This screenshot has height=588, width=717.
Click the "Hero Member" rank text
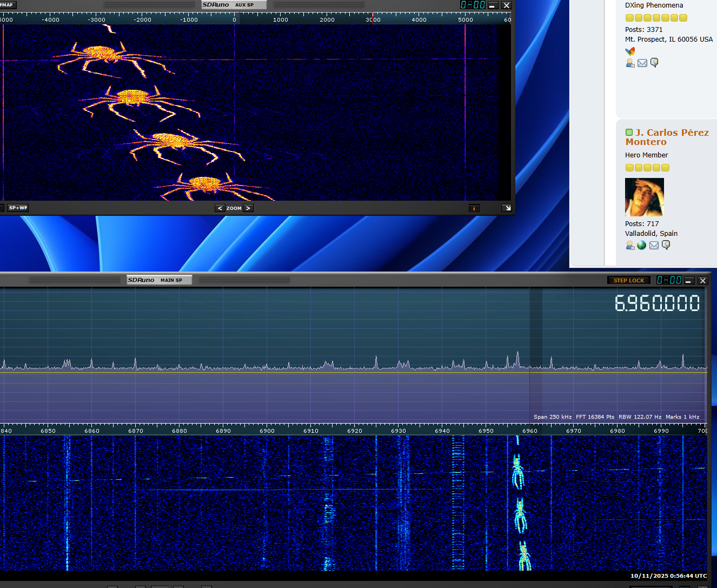[x=646, y=155]
